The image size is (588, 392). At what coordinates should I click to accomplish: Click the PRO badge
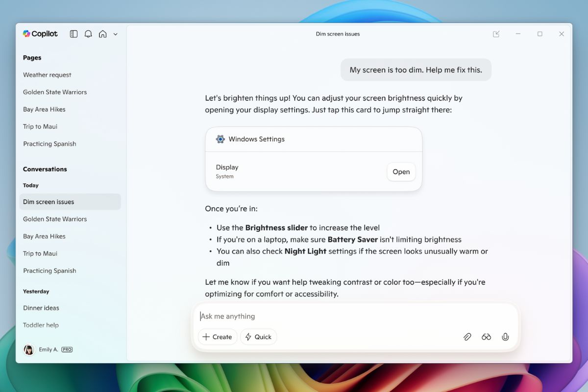pos(67,349)
